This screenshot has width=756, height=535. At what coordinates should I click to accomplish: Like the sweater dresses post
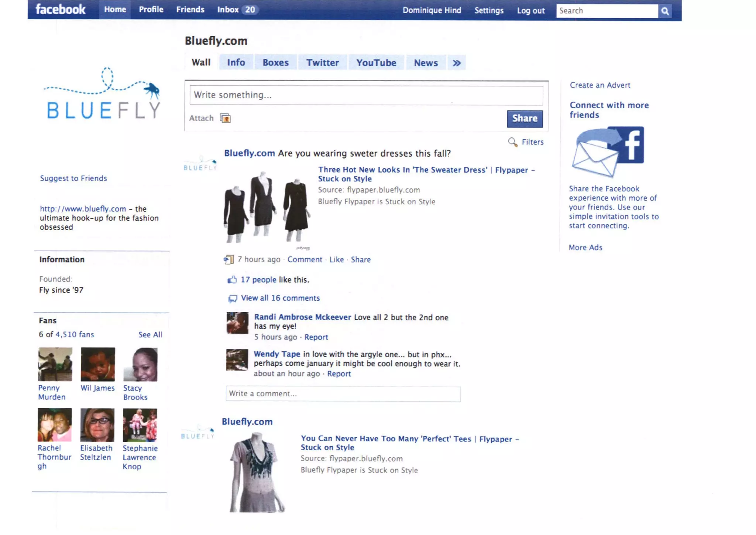[x=336, y=260]
